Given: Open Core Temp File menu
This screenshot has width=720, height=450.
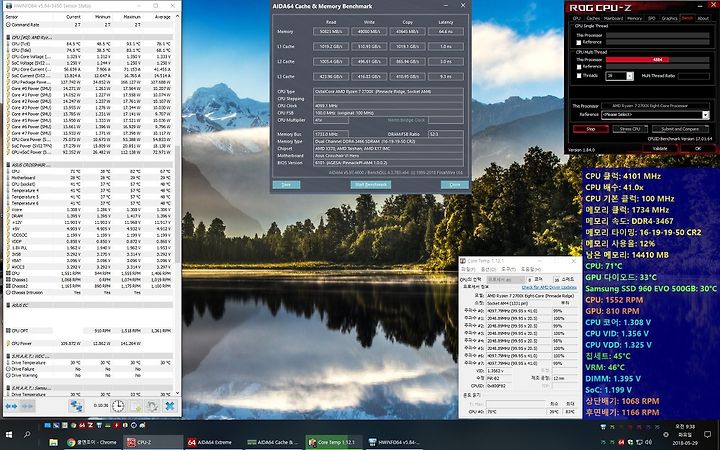Looking at the screenshot, I should 468,269.
